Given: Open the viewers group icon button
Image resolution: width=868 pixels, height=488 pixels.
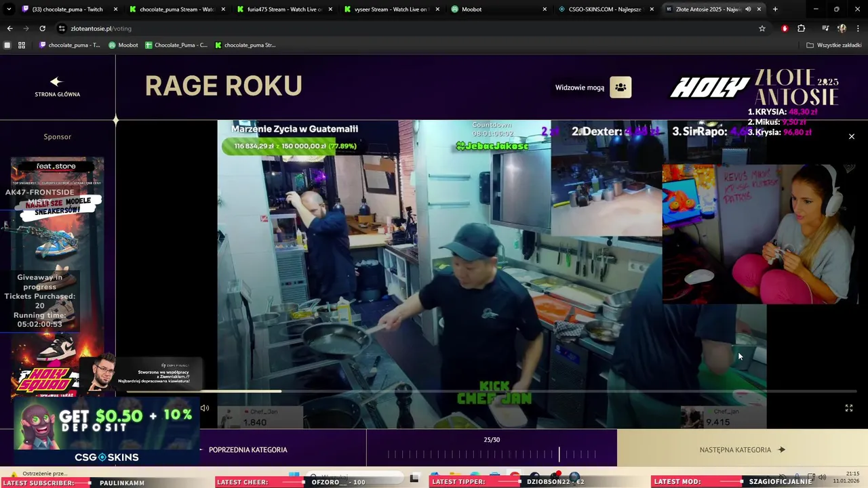Looking at the screenshot, I should [x=620, y=87].
